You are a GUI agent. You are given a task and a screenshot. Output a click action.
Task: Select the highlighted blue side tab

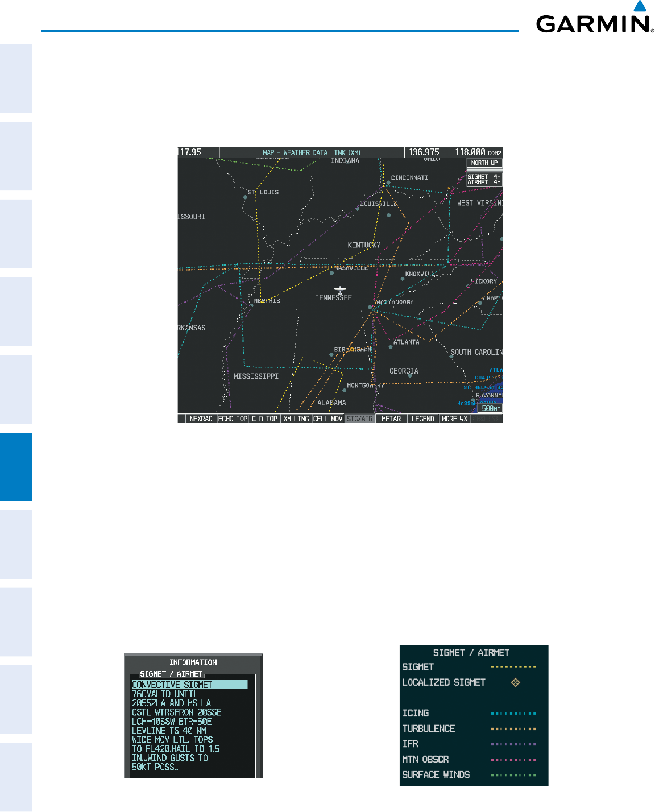[16, 466]
